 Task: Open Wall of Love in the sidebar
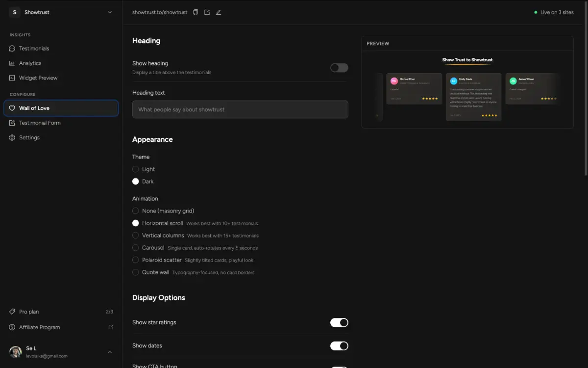(x=61, y=108)
